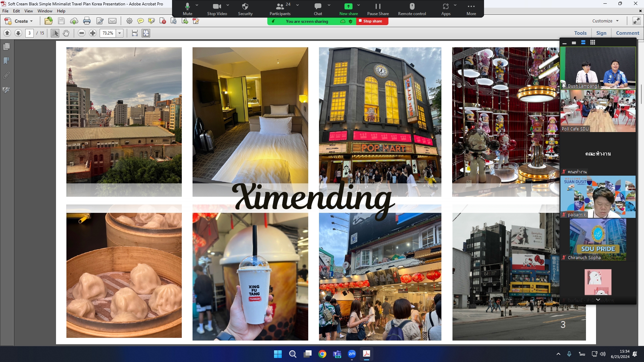
Task: Save the PDF with the floppy icon
Action: tap(61, 21)
